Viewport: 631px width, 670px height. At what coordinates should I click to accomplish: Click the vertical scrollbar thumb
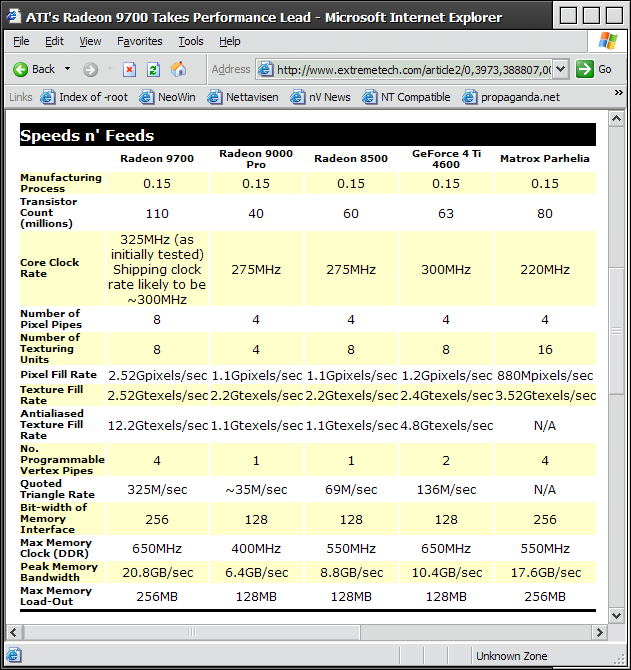(x=616, y=331)
